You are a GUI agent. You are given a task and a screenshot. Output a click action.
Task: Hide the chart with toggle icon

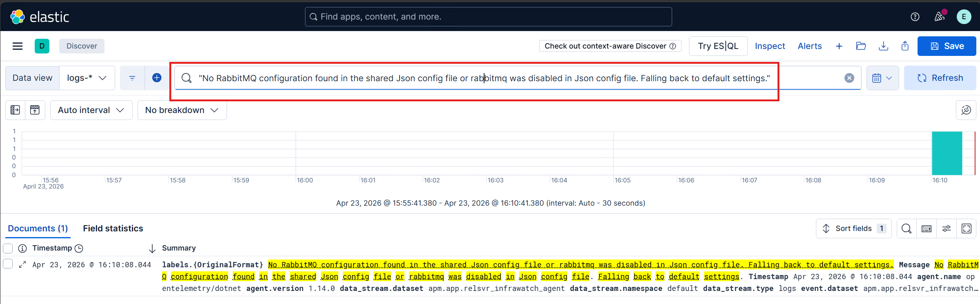[x=35, y=110]
